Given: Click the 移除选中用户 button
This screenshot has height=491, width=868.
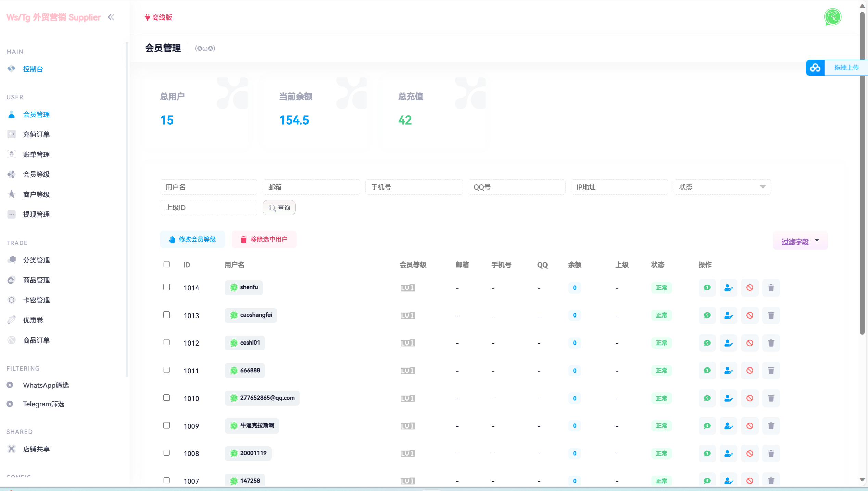Looking at the screenshot, I should coord(264,239).
